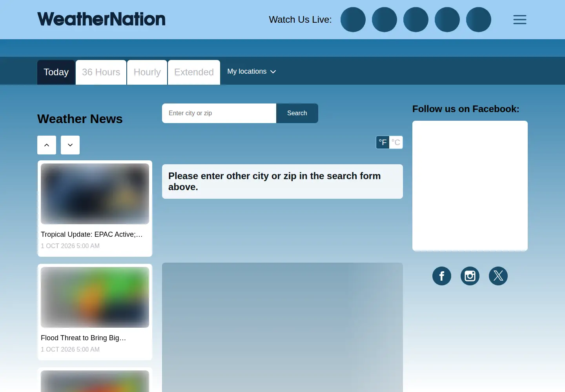Click the Facebook feed embed box
Image resolution: width=565 pixels, height=392 pixels.
(x=470, y=186)
